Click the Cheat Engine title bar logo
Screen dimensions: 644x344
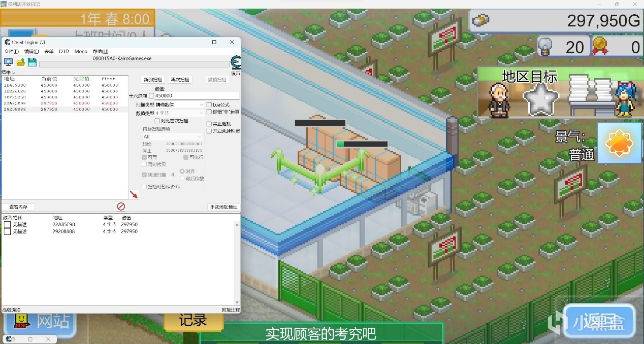click(7, 42)
